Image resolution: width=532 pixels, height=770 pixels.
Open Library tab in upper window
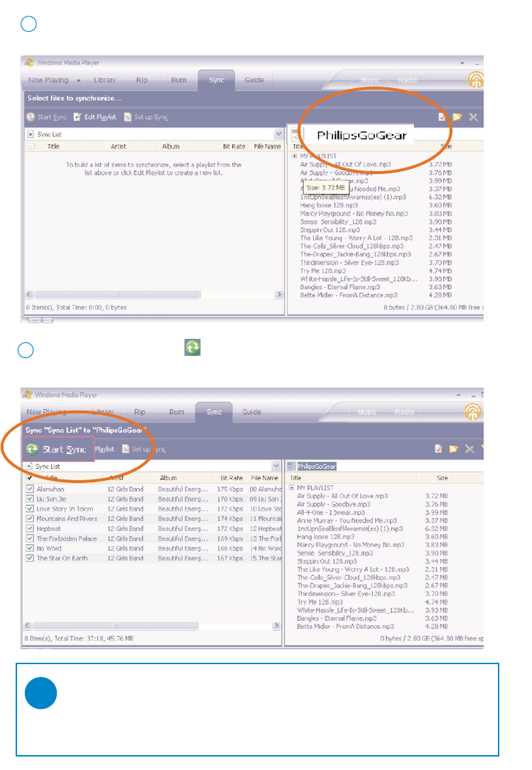(x=104, y=80)
